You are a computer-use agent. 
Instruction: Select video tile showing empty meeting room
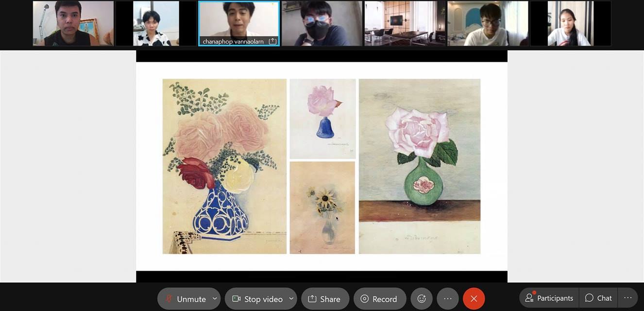(x=405, y=23)
